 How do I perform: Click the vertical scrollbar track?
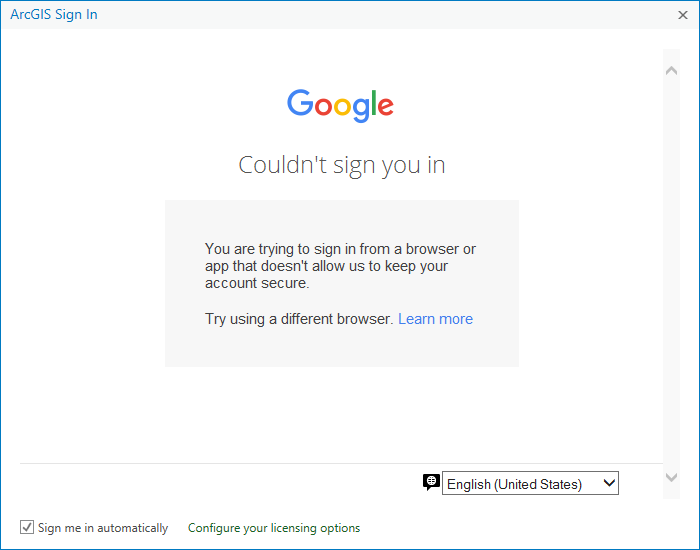tap(672, 270)
